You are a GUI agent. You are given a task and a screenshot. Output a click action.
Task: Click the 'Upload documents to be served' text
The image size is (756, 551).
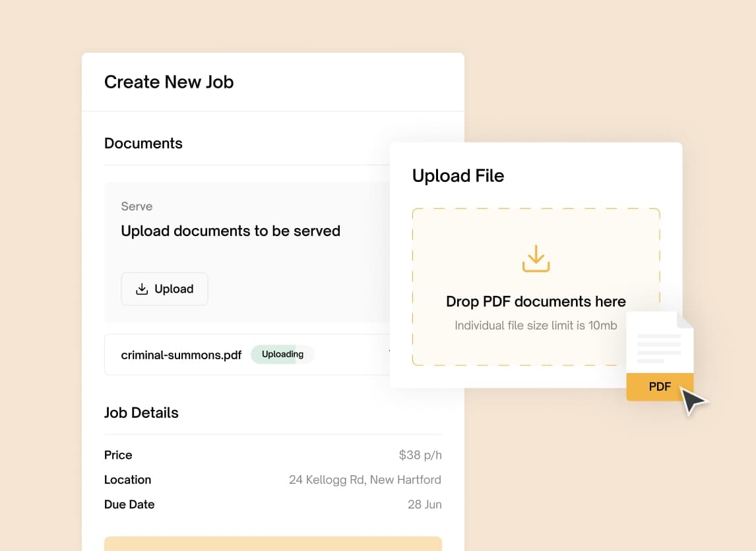click(230, 231)
